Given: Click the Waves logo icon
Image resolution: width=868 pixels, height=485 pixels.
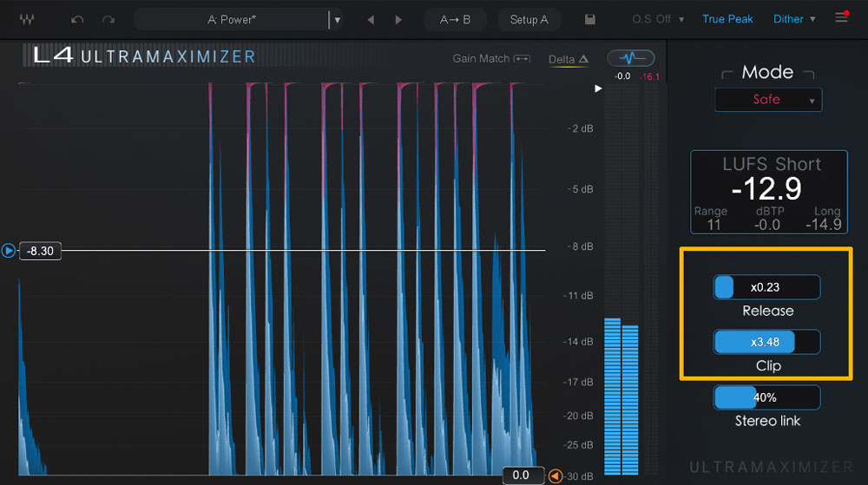Looking at the screenshot, I should tap(27, 19).
